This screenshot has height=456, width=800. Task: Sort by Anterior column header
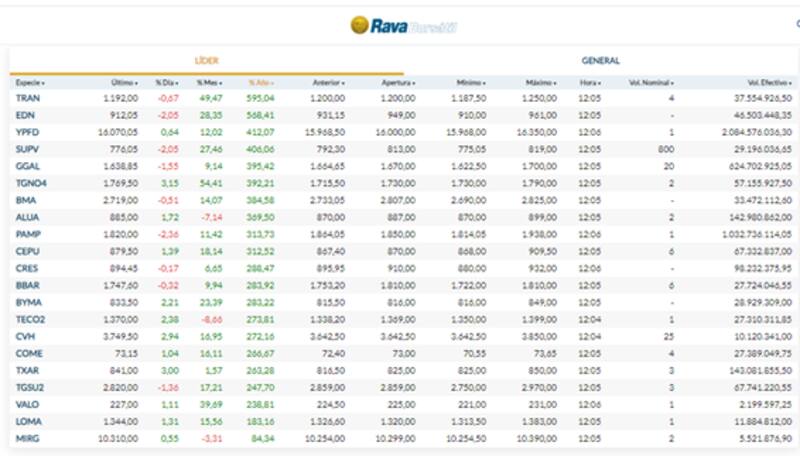point(329,82)
